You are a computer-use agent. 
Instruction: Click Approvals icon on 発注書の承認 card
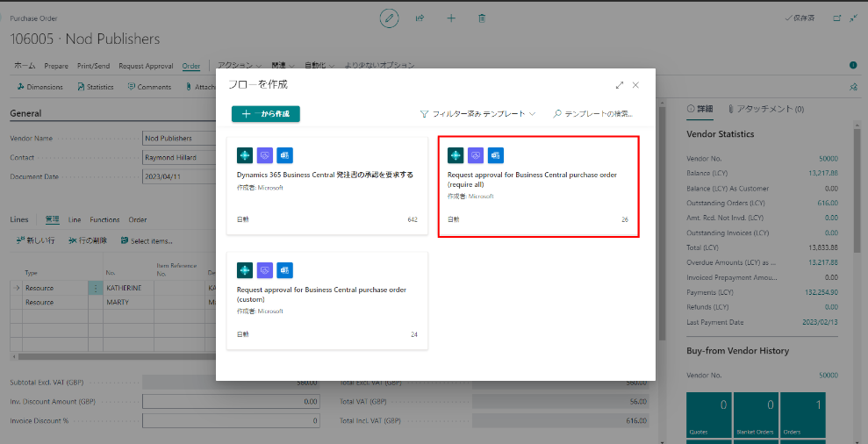[x=264, y=155]
